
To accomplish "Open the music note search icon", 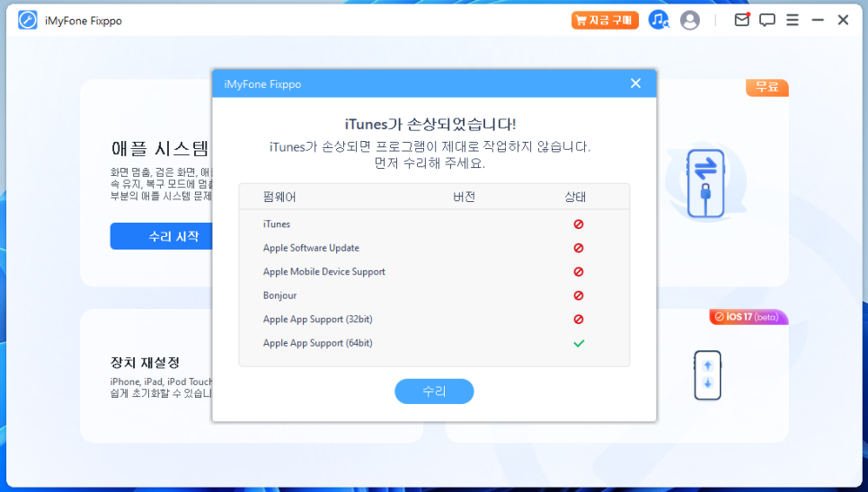I will click(x=659, y=21).
